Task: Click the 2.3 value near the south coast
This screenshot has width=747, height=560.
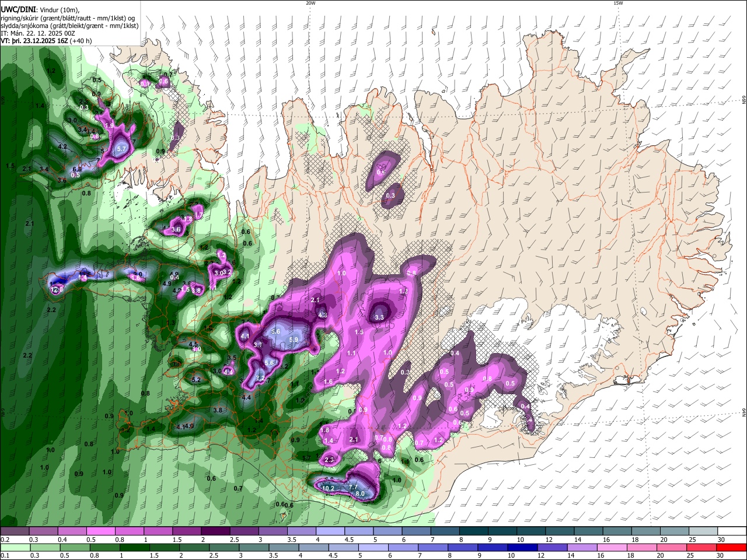Action: click(329, 460)
